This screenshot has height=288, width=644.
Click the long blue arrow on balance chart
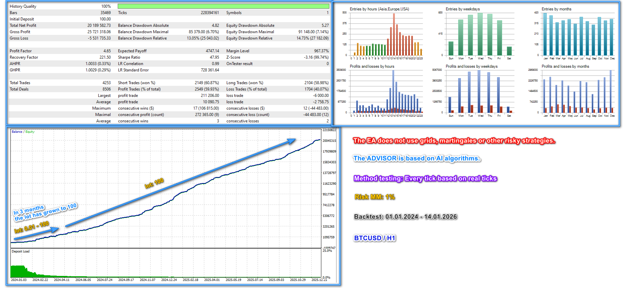pos(180,183)
